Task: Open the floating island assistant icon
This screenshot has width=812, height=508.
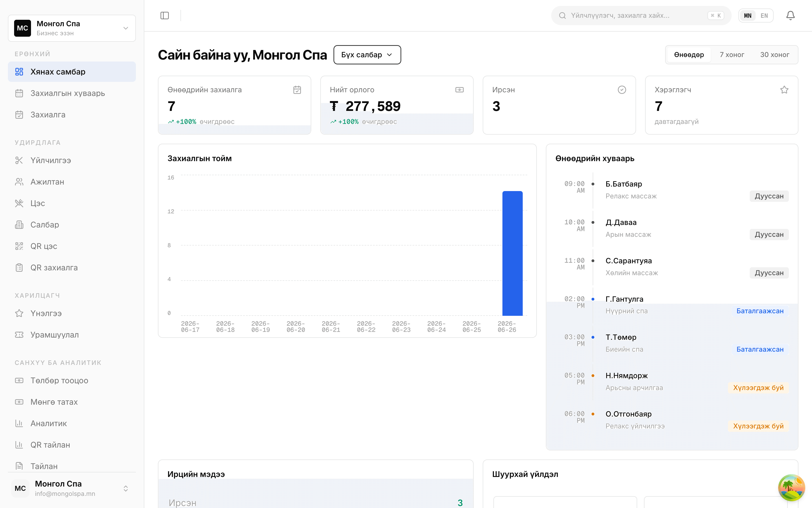Action: [x=791, y=487]
